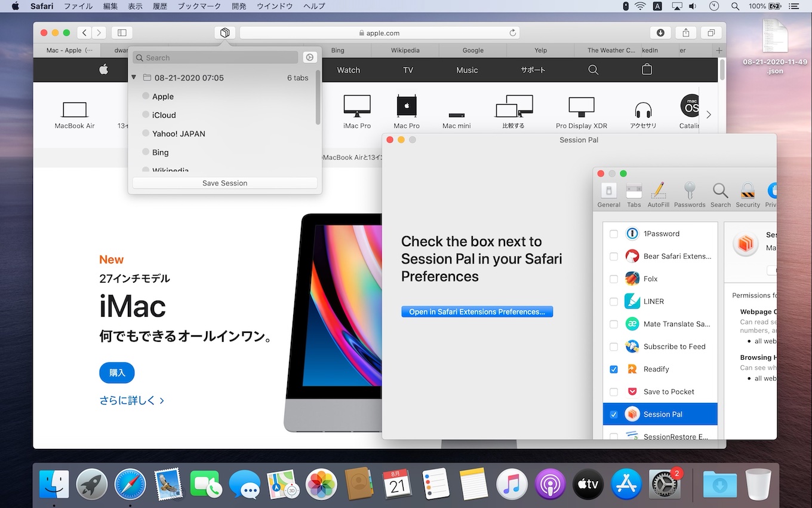Switch to the Google tab
Screen dimensions: 812x508
[473, 50]
